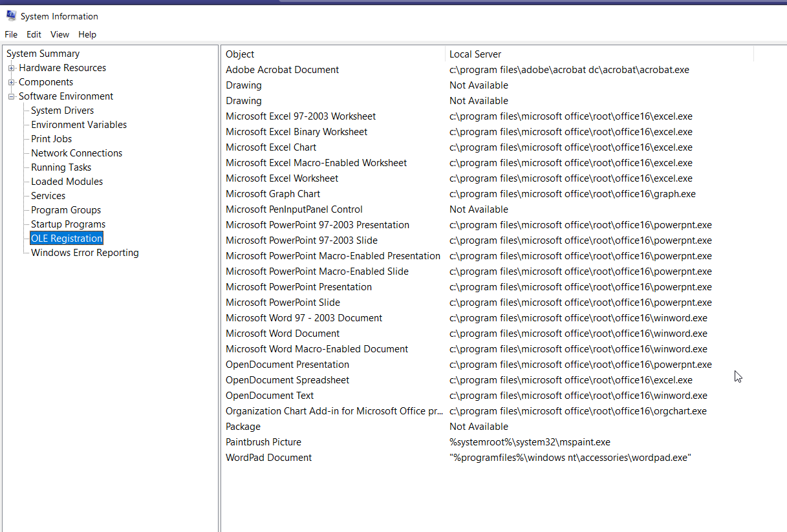The width and height of the screenshot is (787, 532).
Task: Open Services category
Action: coord(48,196)
